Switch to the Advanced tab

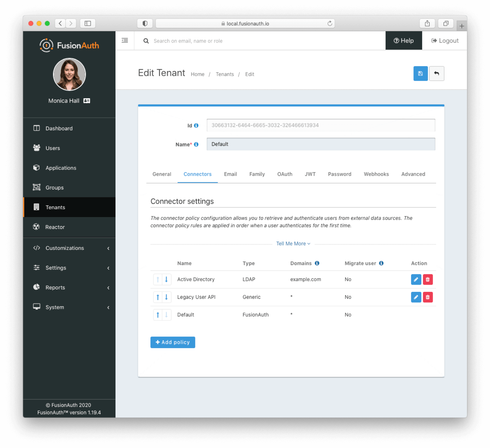point(413,174)
